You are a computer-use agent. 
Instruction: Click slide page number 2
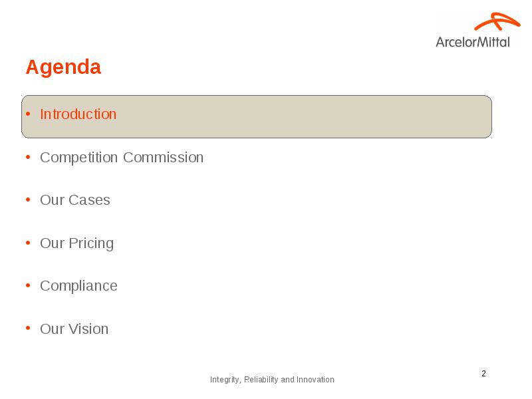coord(484,374)
